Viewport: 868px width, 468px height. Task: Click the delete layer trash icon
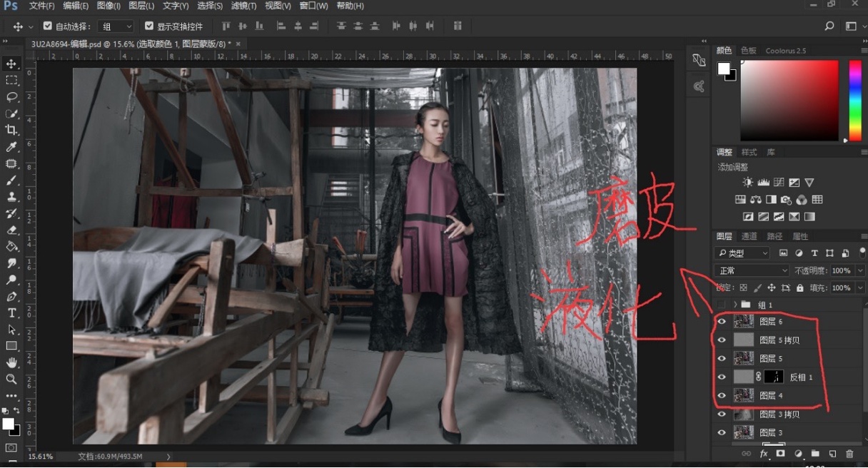pyautogui.click(x=849, y=454)
